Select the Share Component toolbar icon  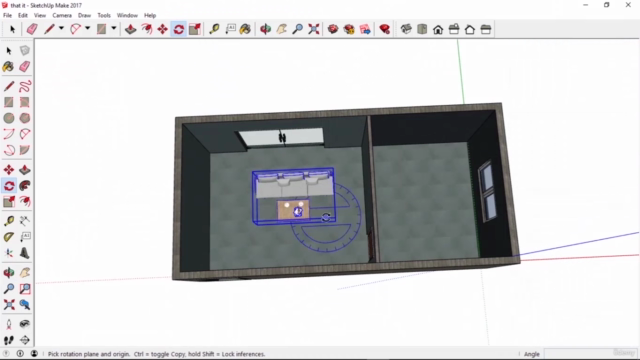click(365, 29)
